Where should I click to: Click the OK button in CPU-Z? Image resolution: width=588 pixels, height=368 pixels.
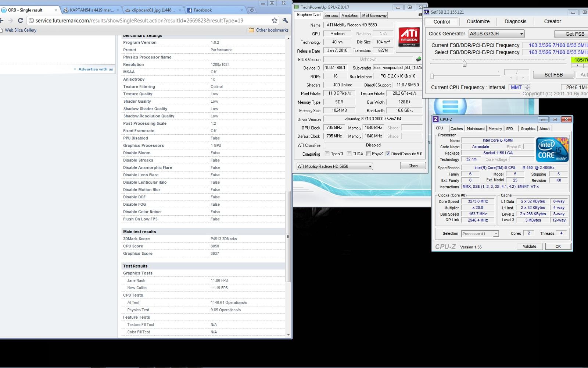coord(558,247)
